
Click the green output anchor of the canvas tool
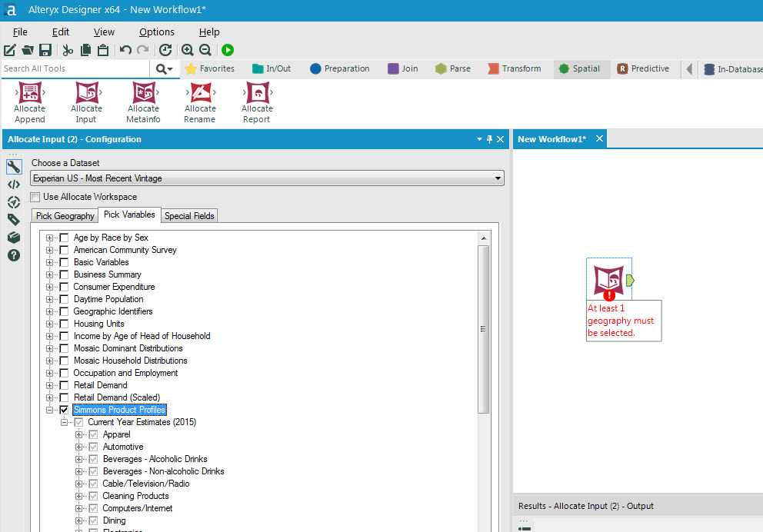coord(630,281)
